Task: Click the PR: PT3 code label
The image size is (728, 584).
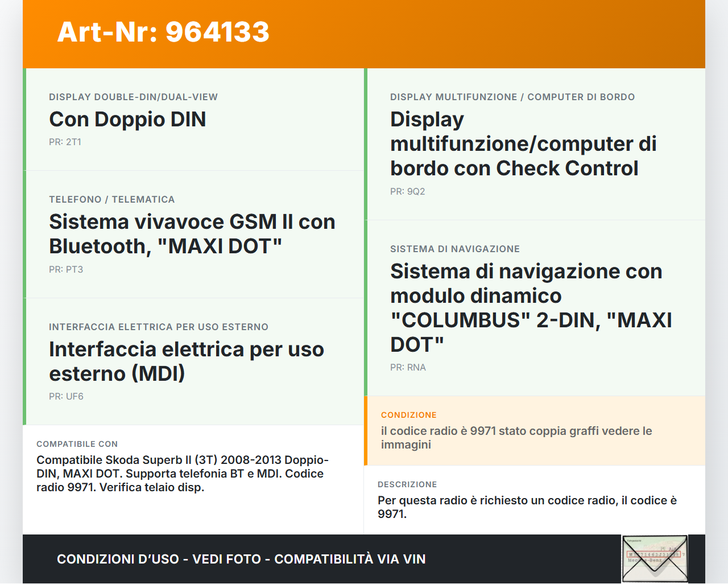Action: 66,270
